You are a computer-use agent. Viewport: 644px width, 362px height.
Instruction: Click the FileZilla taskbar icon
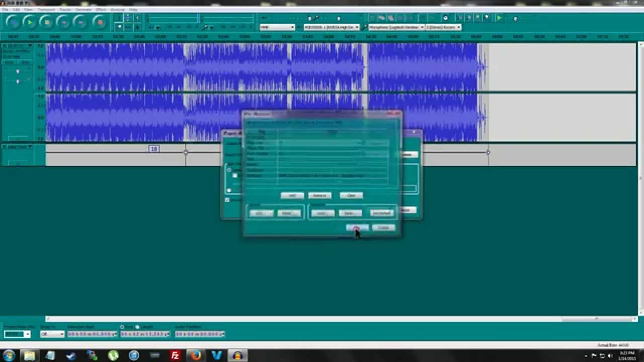[175, 355]
